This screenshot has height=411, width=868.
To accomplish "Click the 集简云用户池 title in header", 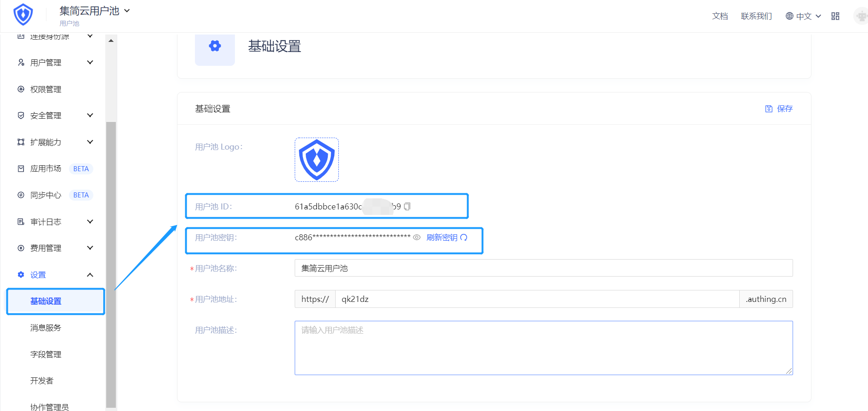I will (89, 11).
